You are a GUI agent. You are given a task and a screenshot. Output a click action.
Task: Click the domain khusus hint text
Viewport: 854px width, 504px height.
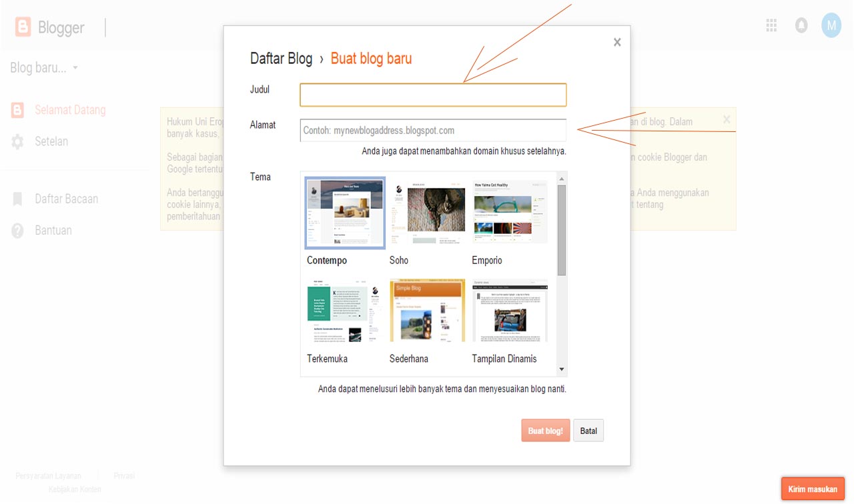pos(464,151)
